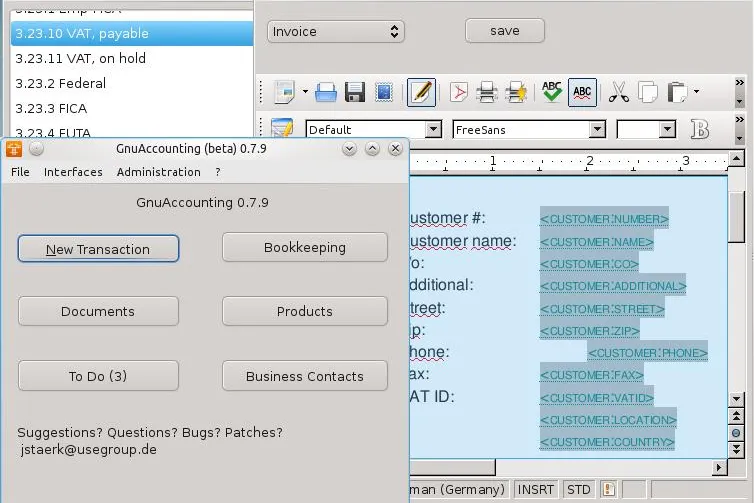Click the document vertical scrollbar thumb
This screenshot has width=754, height=503.
click(736, 217)
